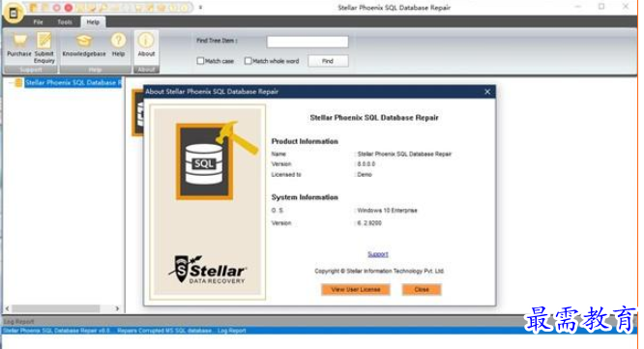Click the product version value '8.0.0.0'
The height and width of the screenshot is (349, 644).
pyautogui.click(x=366, y=163)
